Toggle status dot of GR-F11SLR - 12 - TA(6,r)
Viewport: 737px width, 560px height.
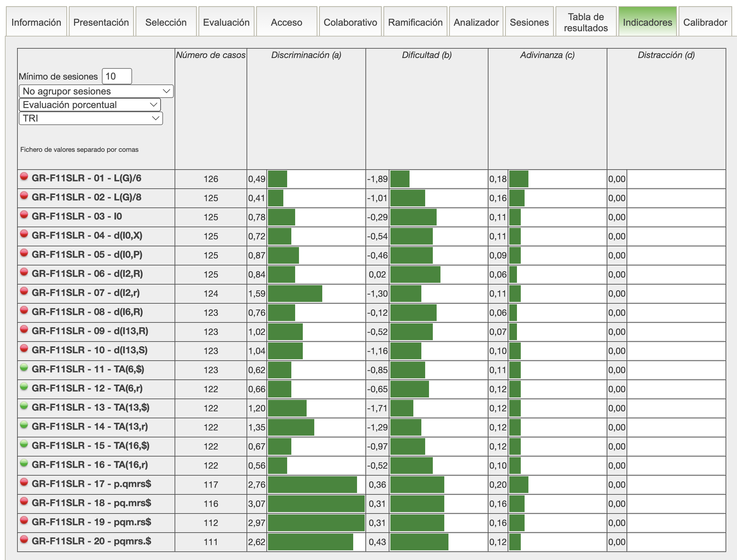(24, 387)
